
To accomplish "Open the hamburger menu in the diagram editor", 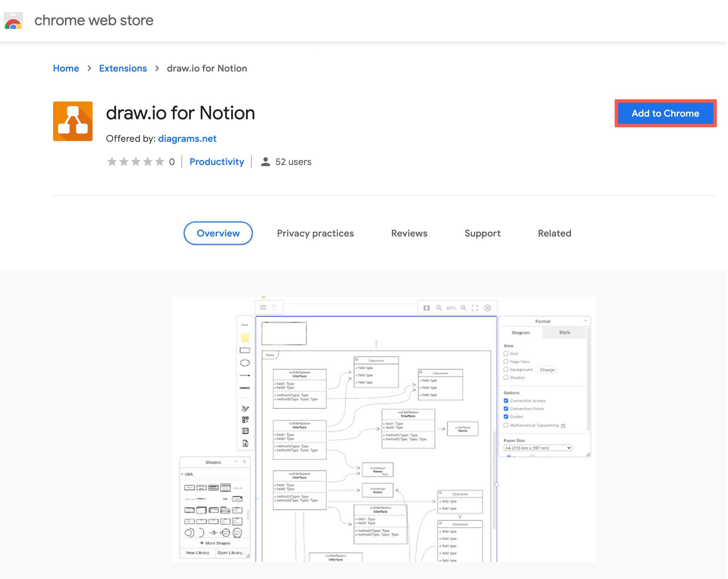I will pyautogui.click(x=262, y=308).
